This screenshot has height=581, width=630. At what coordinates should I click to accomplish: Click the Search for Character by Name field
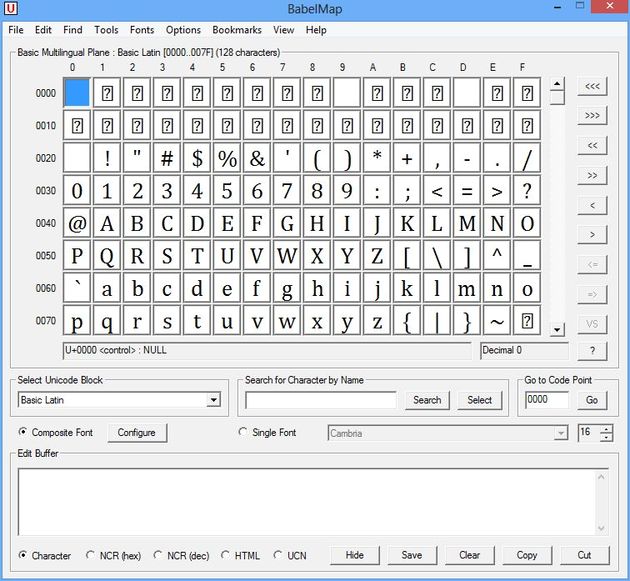pos(321,400)
